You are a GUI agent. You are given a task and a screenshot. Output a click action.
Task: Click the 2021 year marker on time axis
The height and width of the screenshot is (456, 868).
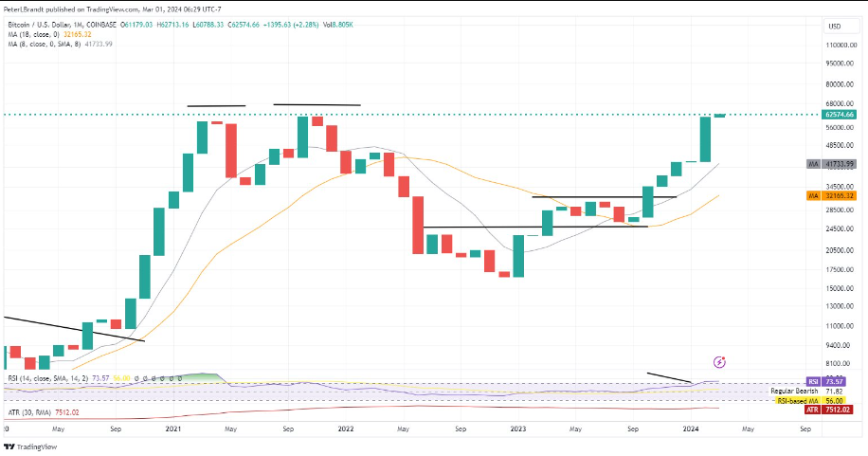(x=173, y=429)
